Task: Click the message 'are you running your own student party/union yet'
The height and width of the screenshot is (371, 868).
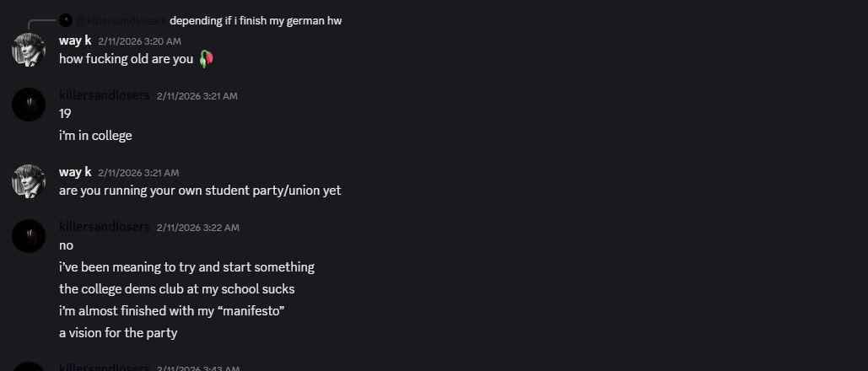Action: pyautogui.click(x=201, y=191)
